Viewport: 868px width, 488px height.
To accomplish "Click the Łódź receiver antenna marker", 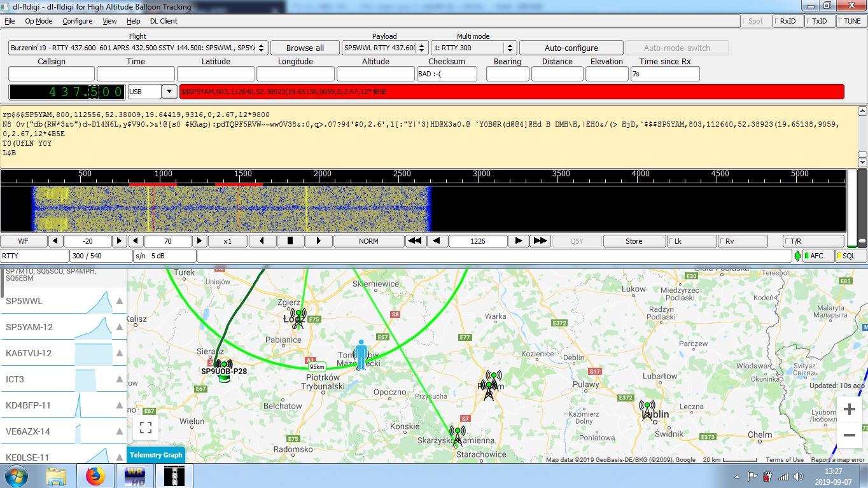I will pyautogui.click(x=298, y=317).
